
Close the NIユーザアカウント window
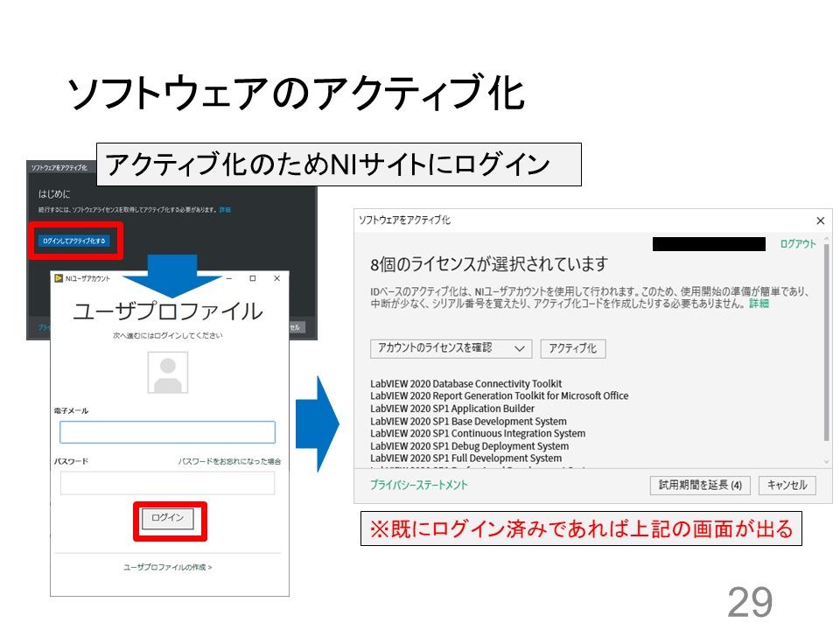[277, 278]
